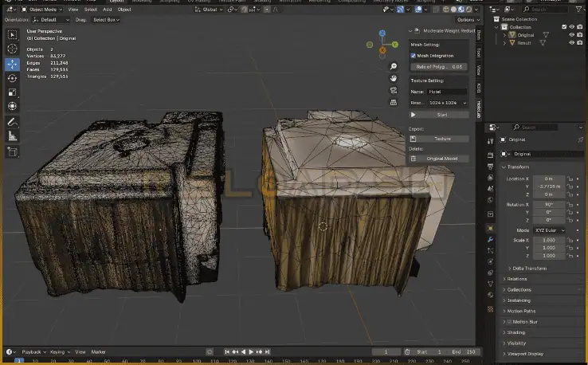Choose the Annotate tool
The image size is (588, 365).
pyautogui.click(x=13, y=122)
